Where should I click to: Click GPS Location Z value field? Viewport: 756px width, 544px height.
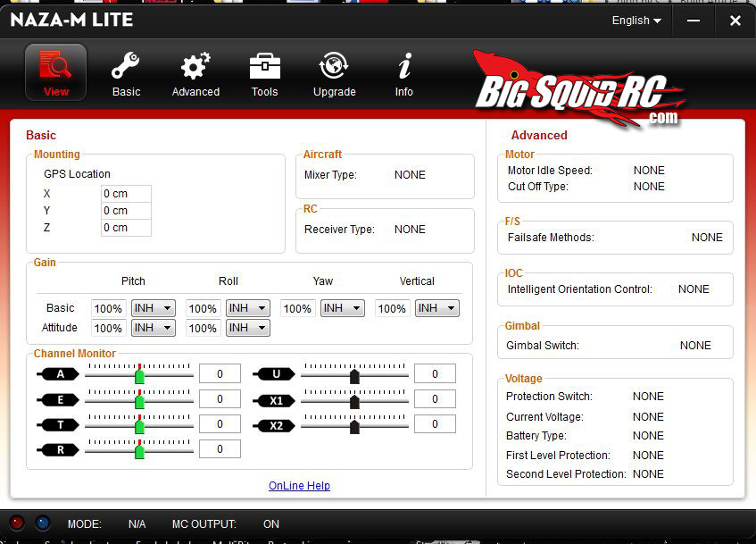point(126,228)
